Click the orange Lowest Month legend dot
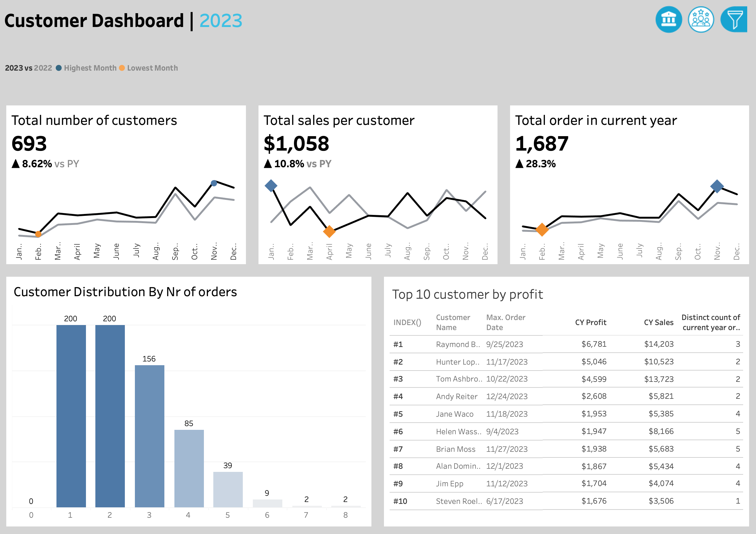The height and width of the screenshot is (534, 756). pos(122,68)
